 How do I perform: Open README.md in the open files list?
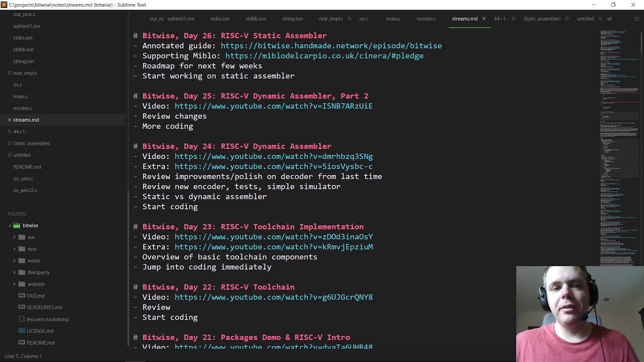[x=27, y=167]
